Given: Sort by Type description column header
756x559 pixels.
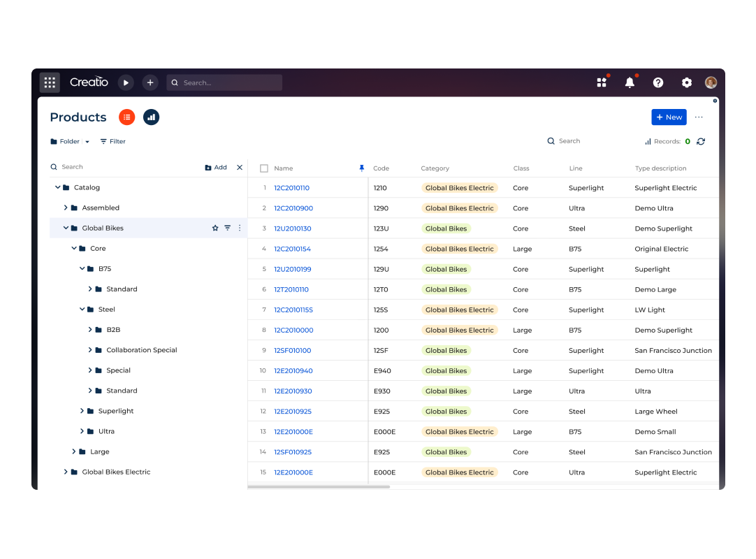Looking at the screenshot, I should (660, 168).
